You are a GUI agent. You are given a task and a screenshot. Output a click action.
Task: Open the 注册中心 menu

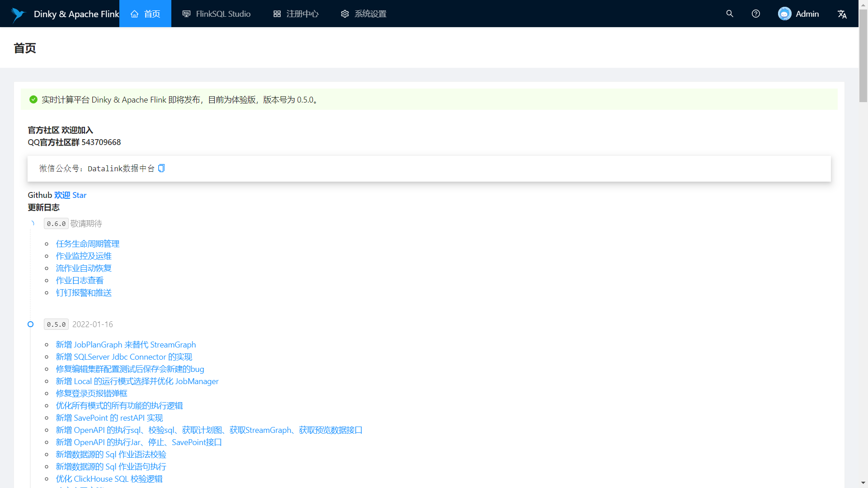point(296,14)
